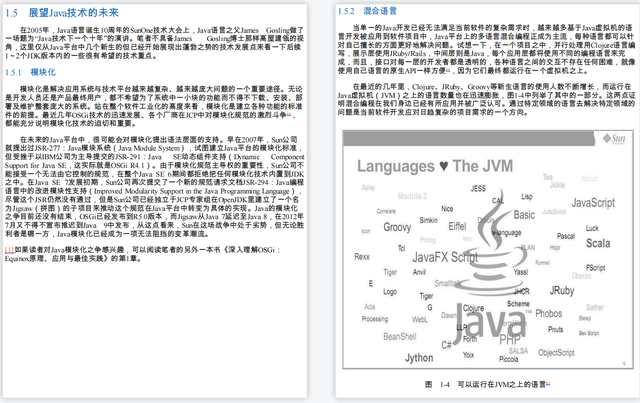Click the word "Pascal" in the word cloud
The width and height of the screenshot is (640, 403).
pos(566,236)
